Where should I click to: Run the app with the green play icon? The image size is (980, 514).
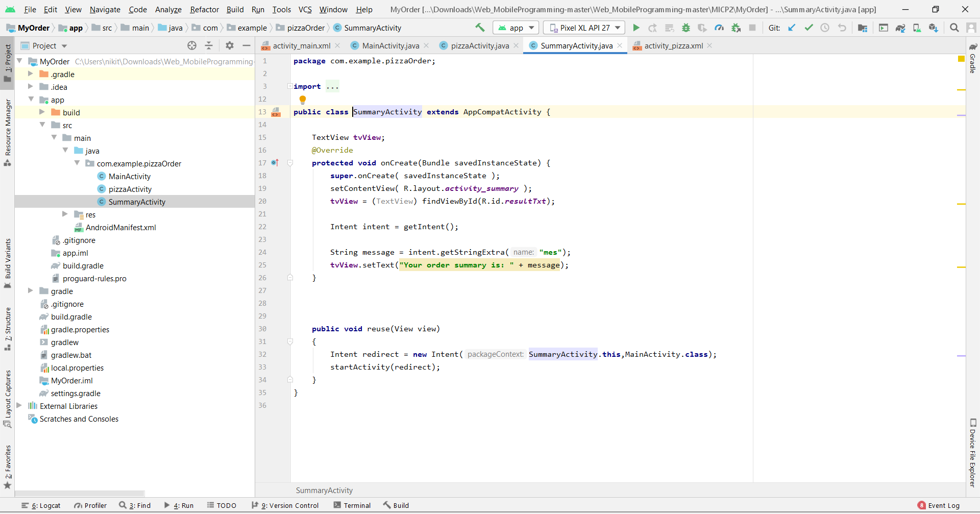[x=636, y=28]
